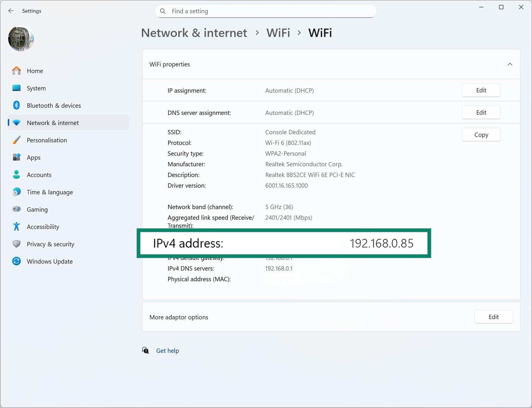Open the Get help link

coord(168,351)
